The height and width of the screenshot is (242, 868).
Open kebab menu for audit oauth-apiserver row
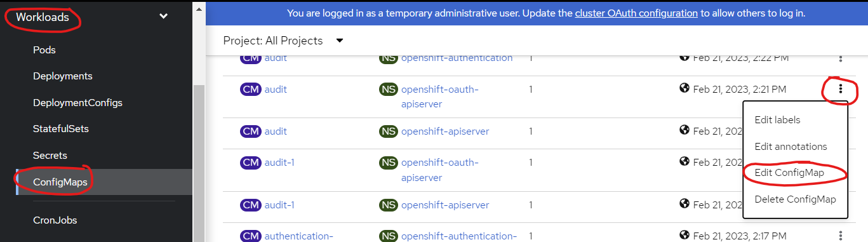tap(841, 89)
